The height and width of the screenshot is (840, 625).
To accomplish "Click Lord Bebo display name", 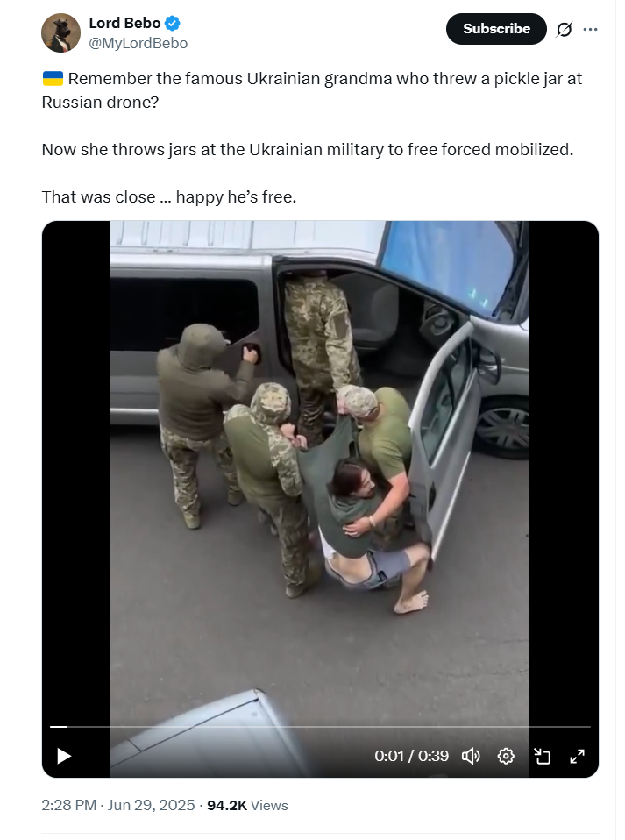I will pos(124,23).
